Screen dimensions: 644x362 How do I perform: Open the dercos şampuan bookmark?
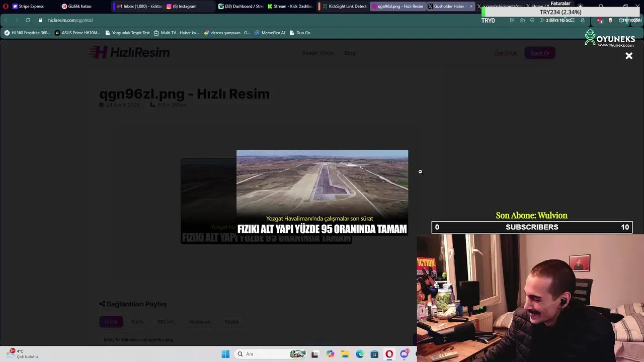pyautogui.click(x=226, y=33)
